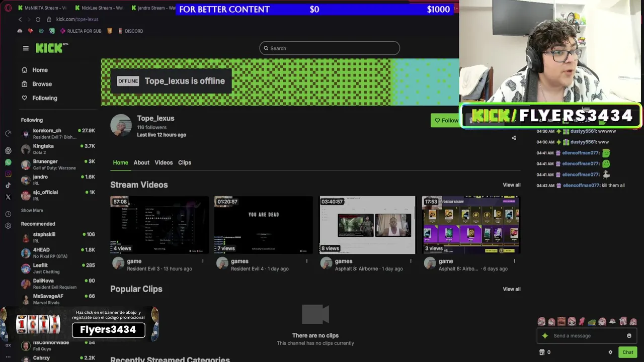Click the green Chat send button

tap(627, 352)
